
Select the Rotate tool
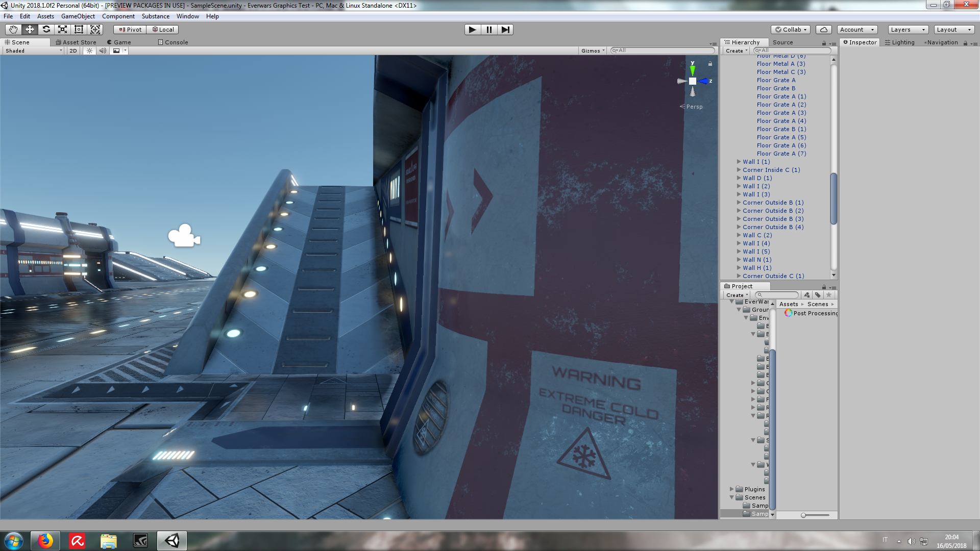coord(46,30)
